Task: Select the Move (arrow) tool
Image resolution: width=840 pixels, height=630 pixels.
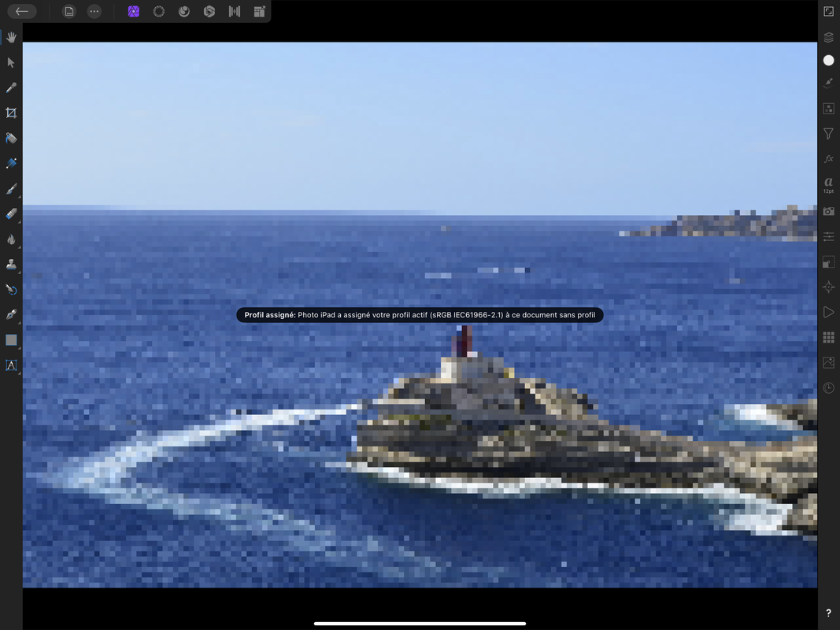Action: (x=11, y=62)
